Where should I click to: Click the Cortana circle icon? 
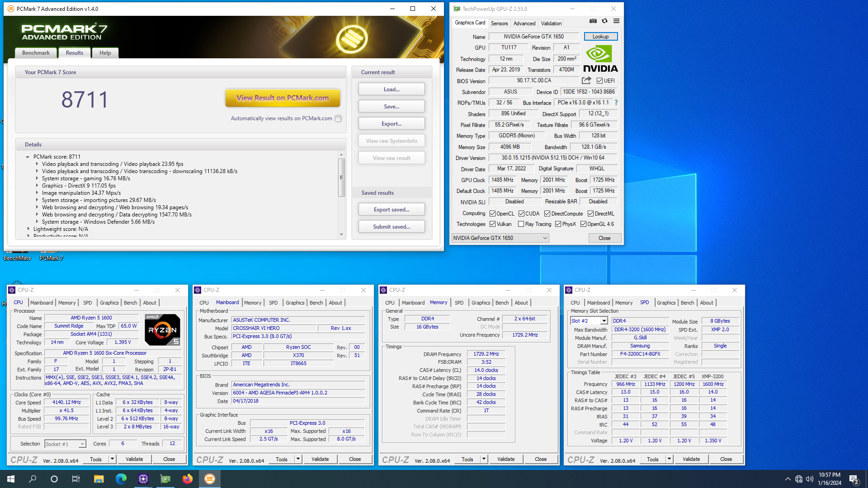[x=54, y=479]
